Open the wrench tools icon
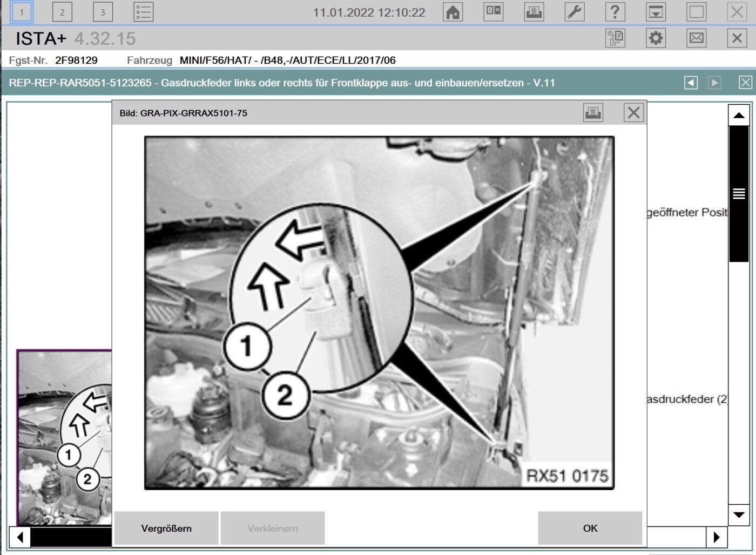The image size is (756, 555). coord(575,12)
